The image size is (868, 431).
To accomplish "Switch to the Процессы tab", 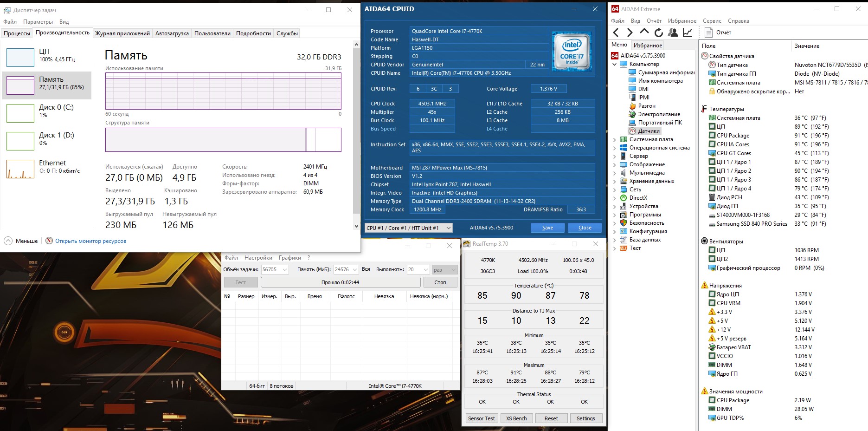I will [x=17, y=33].
